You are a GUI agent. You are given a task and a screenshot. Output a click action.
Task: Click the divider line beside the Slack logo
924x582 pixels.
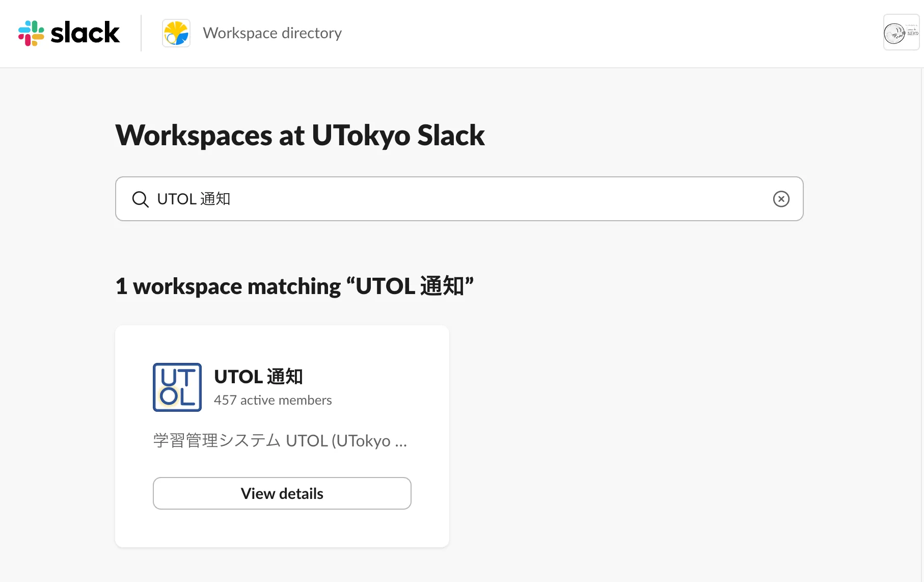[141, 33]
